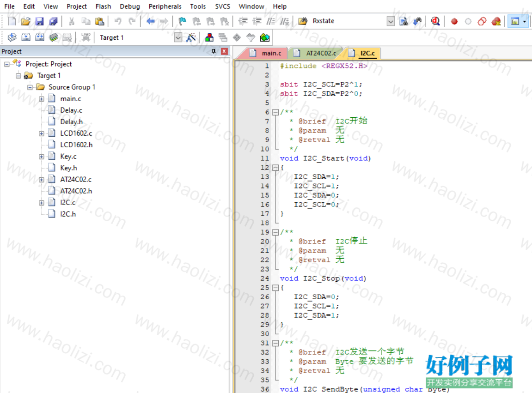
Task: Click the Edit menu
Action: [x=29, y=6]
